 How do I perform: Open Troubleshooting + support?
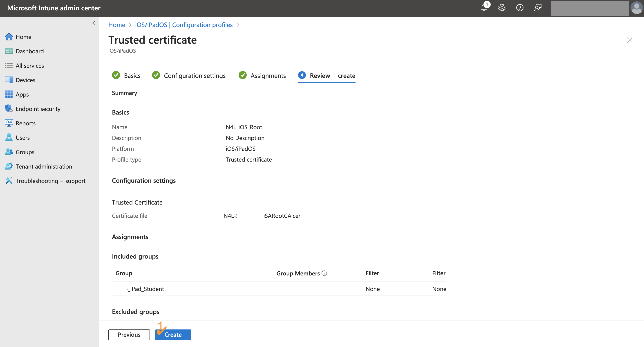51,181
